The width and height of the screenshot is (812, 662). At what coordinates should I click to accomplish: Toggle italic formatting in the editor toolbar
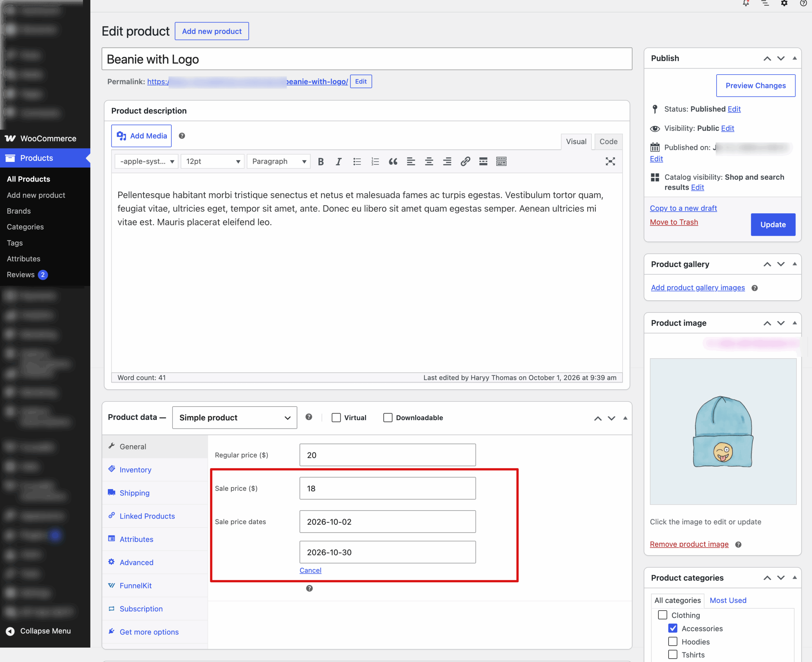338,162
